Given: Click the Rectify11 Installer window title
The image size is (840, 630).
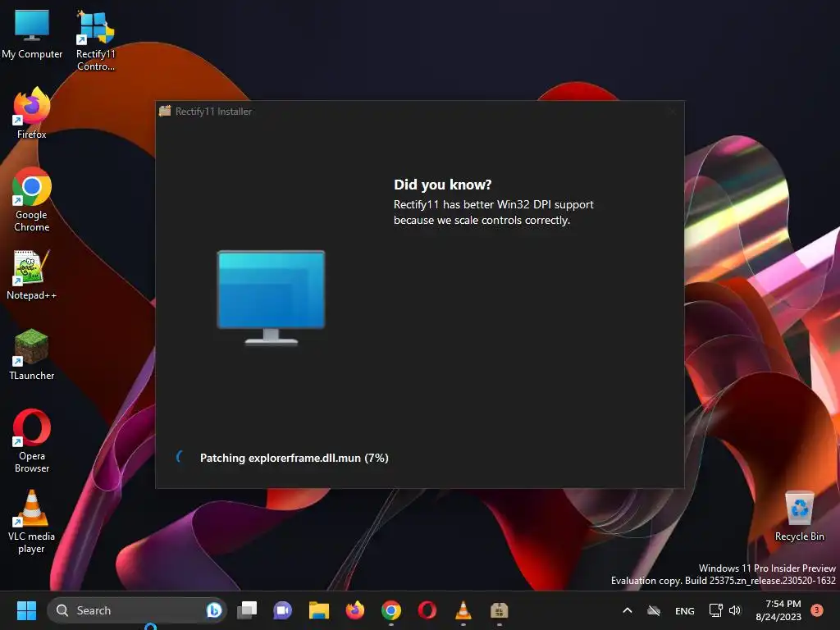Looking at the screenshot, I should pos(213,112).
